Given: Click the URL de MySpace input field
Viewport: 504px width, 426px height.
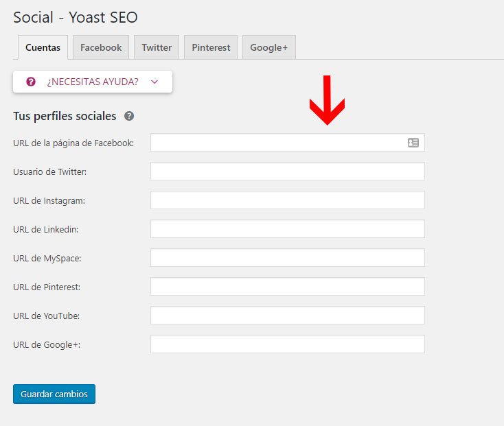Looking at the screenshot, I should 287,257.
